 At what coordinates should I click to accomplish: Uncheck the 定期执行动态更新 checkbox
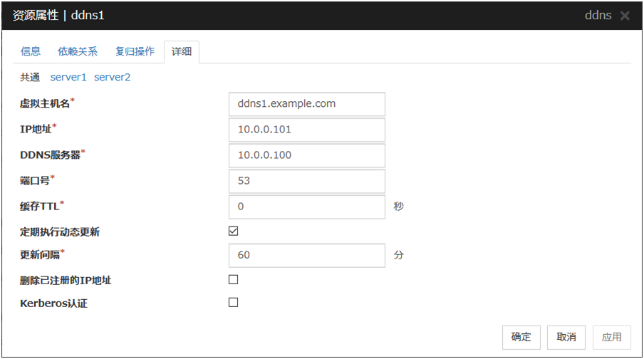[233, 231]
